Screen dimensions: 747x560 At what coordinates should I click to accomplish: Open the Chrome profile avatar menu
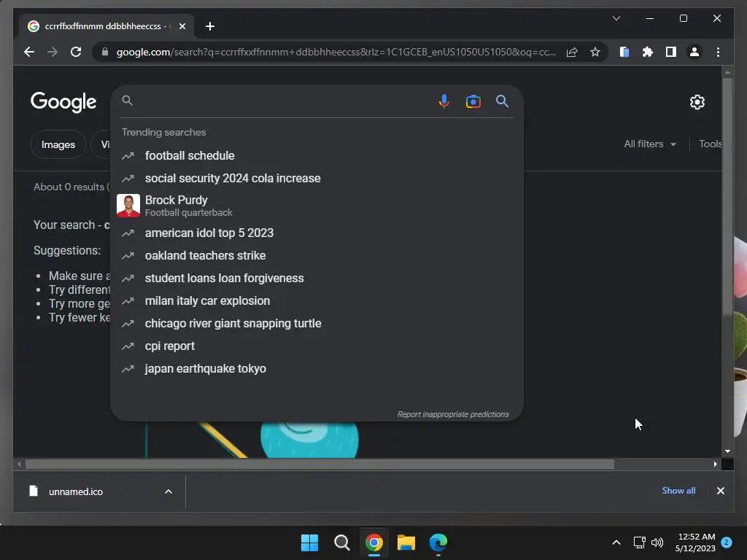tap(694, 52)
